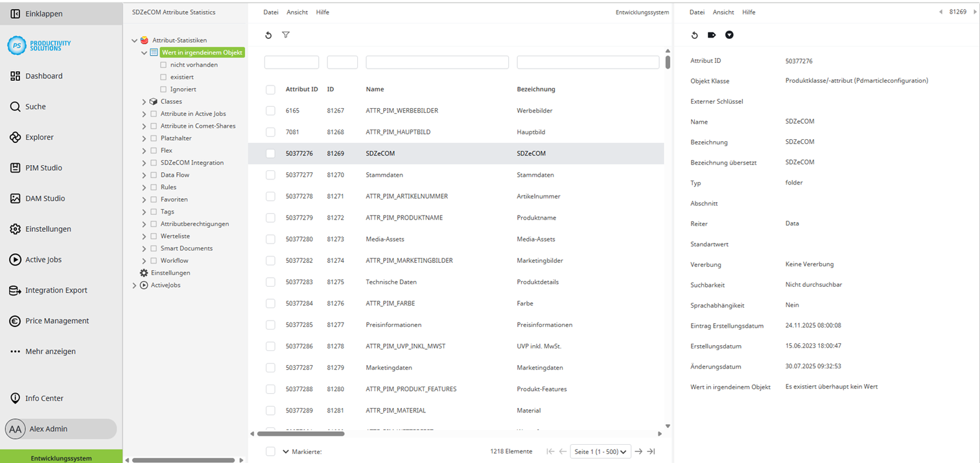Tick the select-all checkbox in the table header

coord(270,89)
